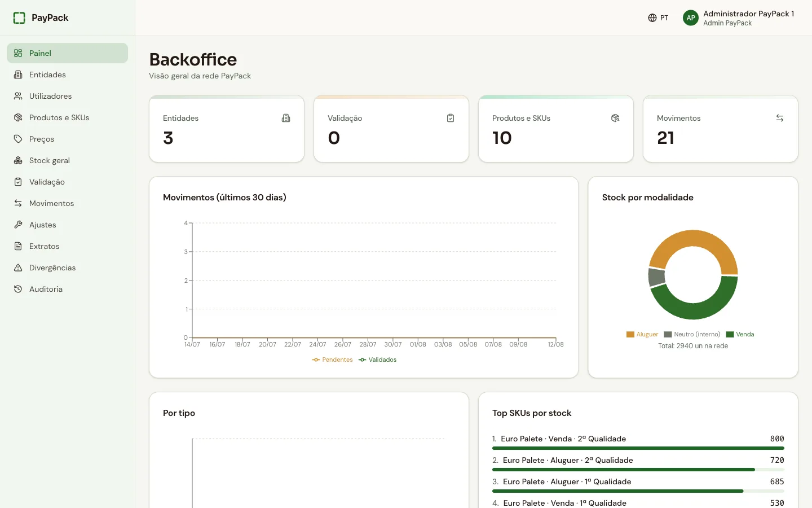812x508 pixels.
Task: Toggle the Venda legend entry
Action: 740,334
